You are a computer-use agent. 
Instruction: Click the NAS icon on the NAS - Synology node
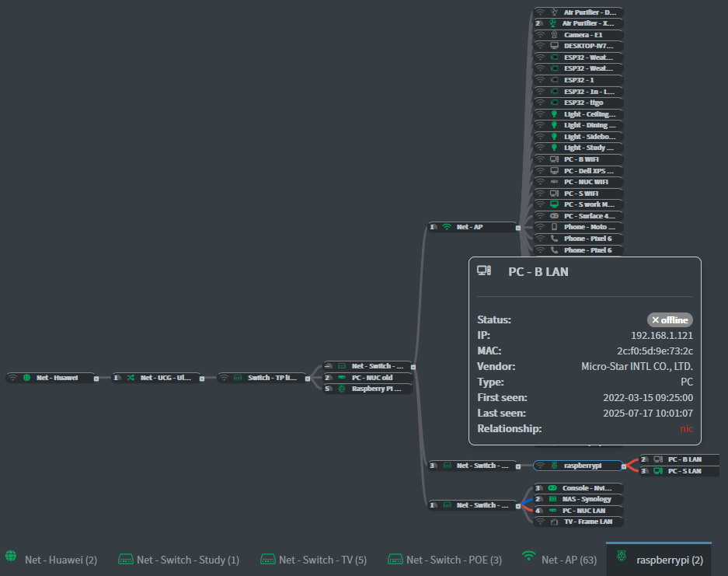(x=552, y=499)
